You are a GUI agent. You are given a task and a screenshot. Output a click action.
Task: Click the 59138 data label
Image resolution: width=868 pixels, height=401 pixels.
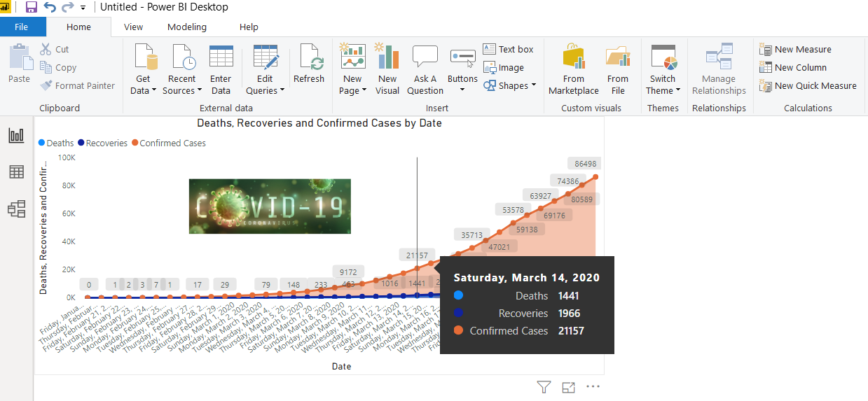click(527, 229)
